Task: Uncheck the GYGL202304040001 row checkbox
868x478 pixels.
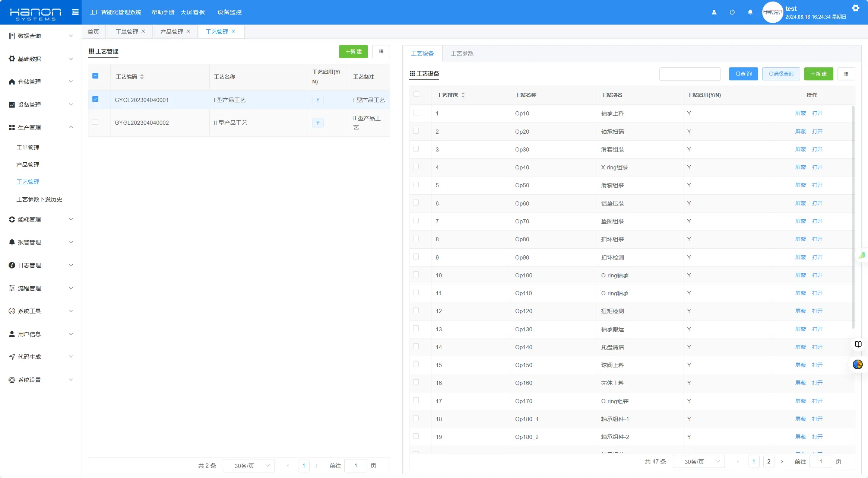Action: [x=95, y=99]
